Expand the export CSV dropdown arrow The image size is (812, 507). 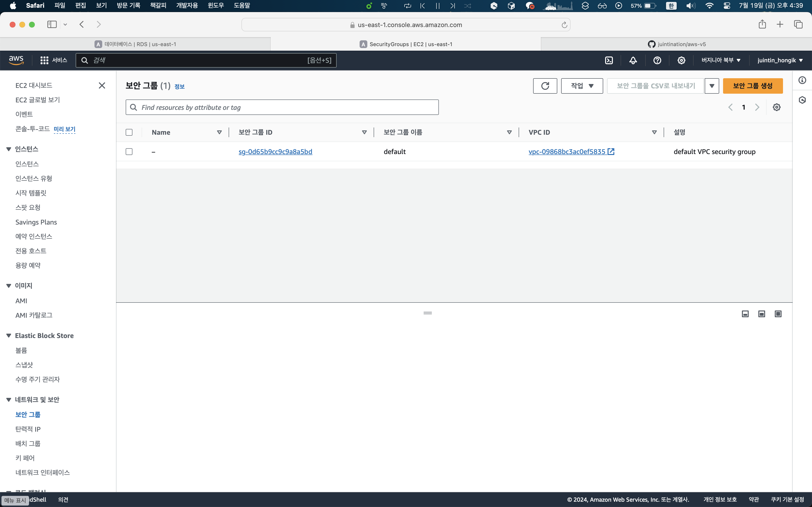pos(712,86)
